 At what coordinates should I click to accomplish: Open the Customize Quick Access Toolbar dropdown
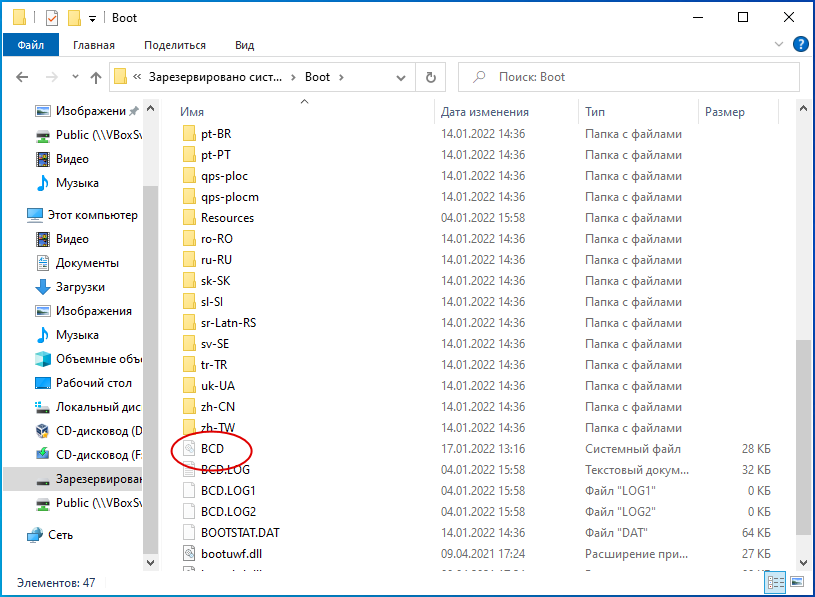coord(92,19)
